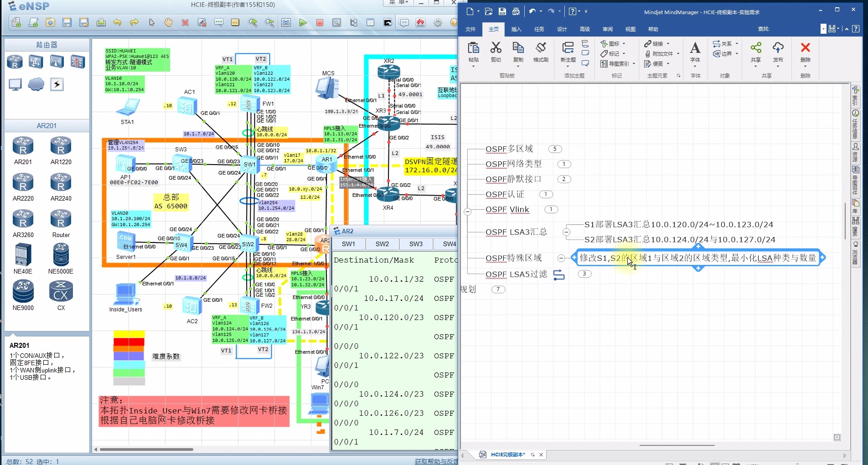Select the hand pan tool in eNSP
This screenshot has height=465, width=868.
[168, 22]
